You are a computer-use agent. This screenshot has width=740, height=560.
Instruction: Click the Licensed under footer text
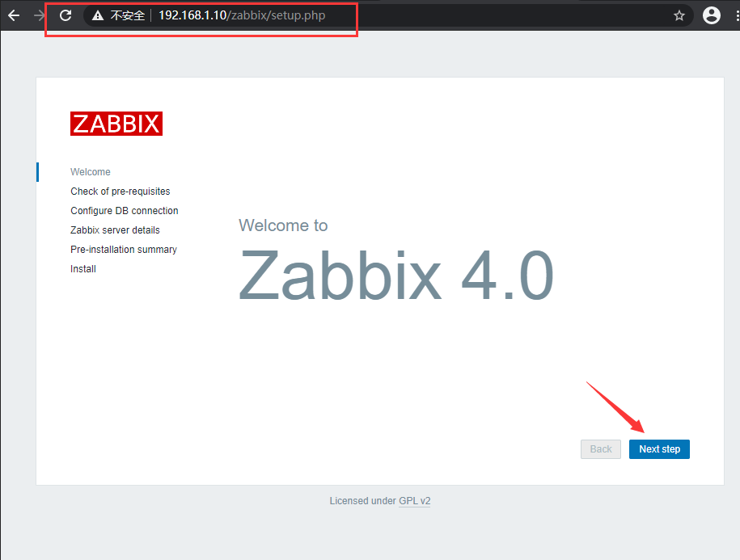[x=362, y=501]
